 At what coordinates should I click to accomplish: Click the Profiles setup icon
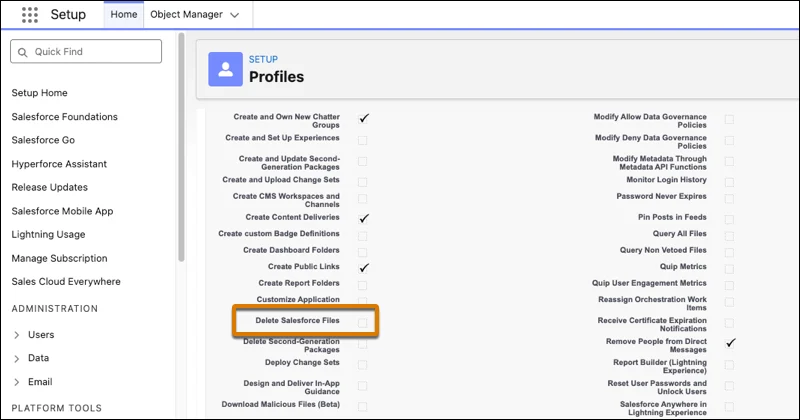[x=225, y=69]
